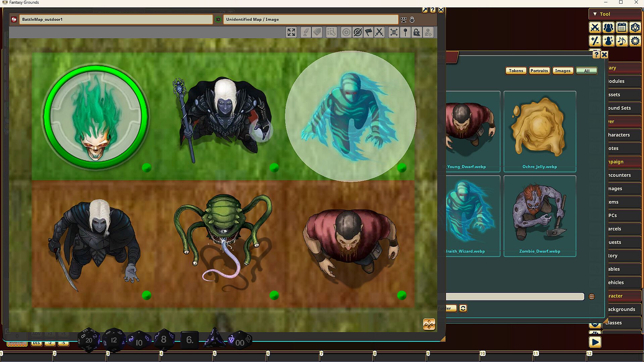
Task: Select the Young_Dwarf.webp asset
Action: (473, 131)
